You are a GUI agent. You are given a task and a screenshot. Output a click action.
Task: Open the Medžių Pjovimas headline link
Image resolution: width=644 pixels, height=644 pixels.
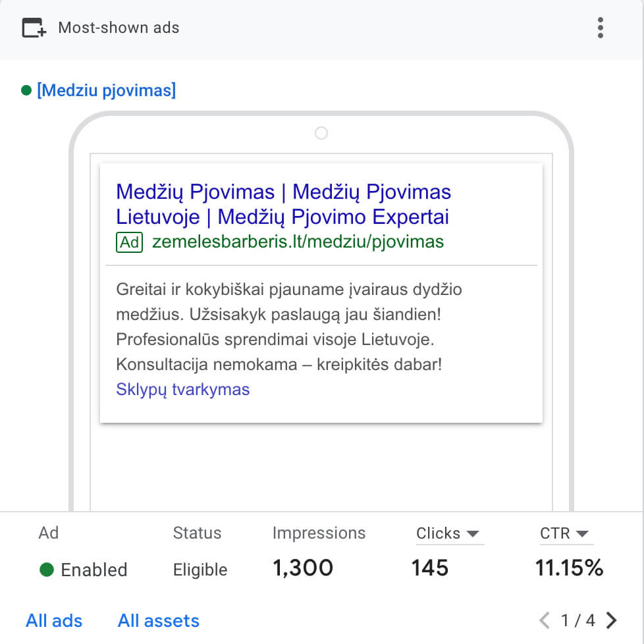283,204
